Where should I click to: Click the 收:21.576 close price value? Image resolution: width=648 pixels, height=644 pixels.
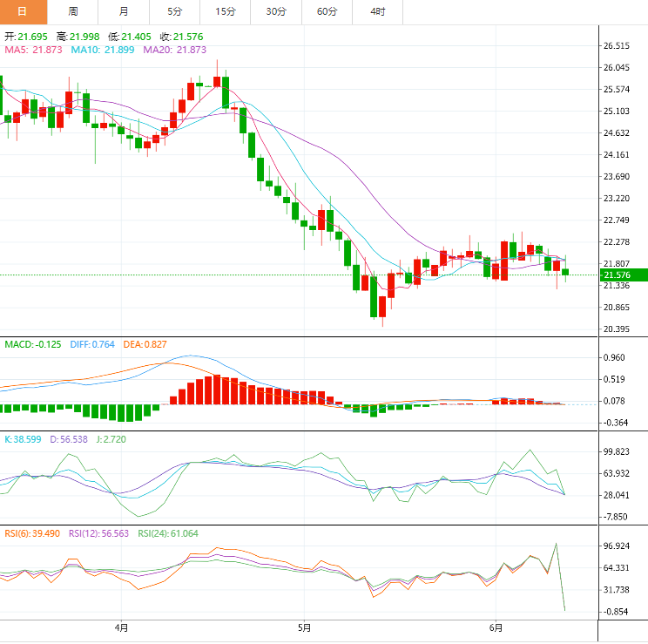(x=182, y=37)
